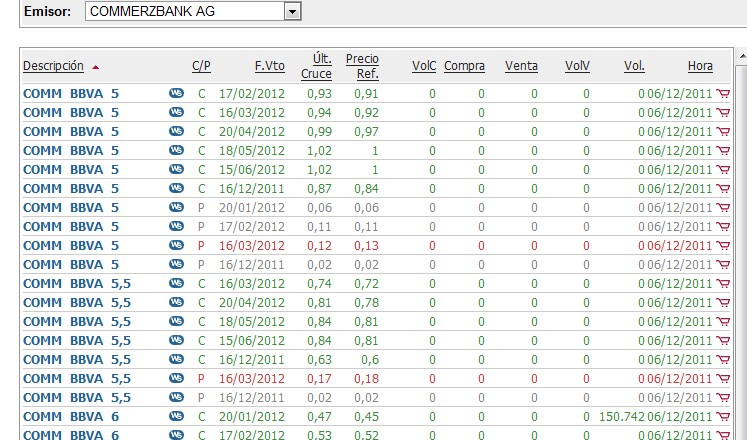747x440 pixels.
Task: Click cart icon for BBVA 5 call 15/06/2012
Action: pos(723,170)
